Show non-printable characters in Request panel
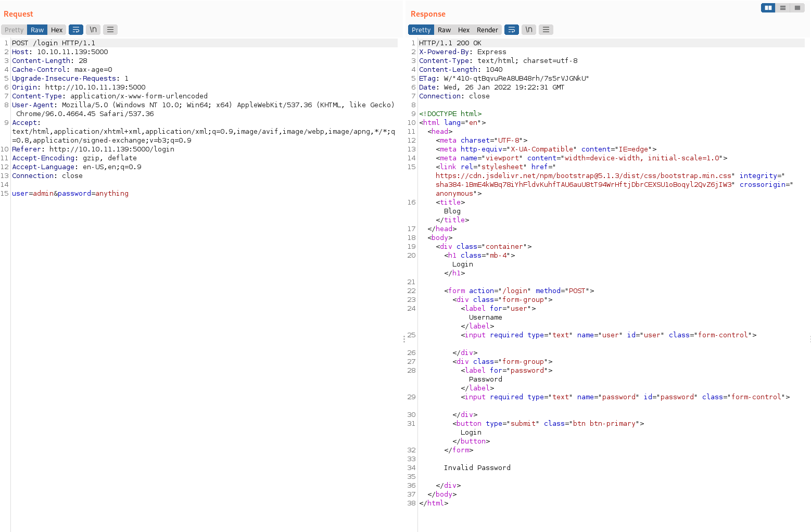 tap(93, 30)
